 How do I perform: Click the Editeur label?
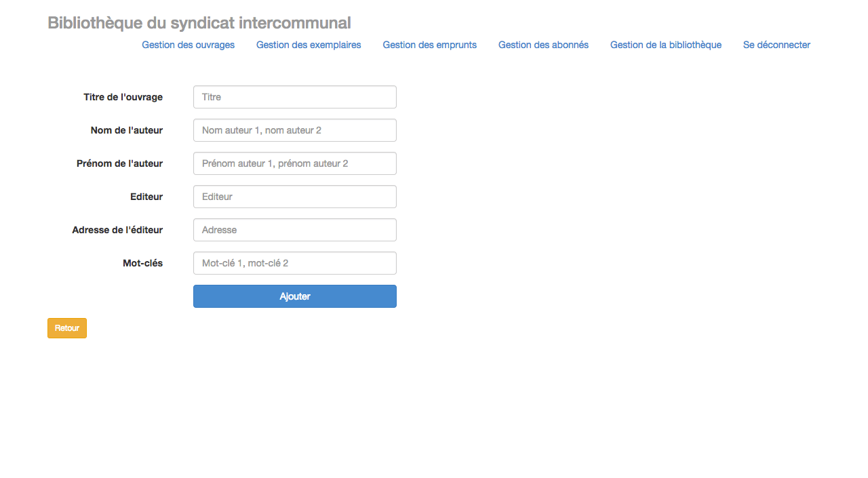pos(146,197)
